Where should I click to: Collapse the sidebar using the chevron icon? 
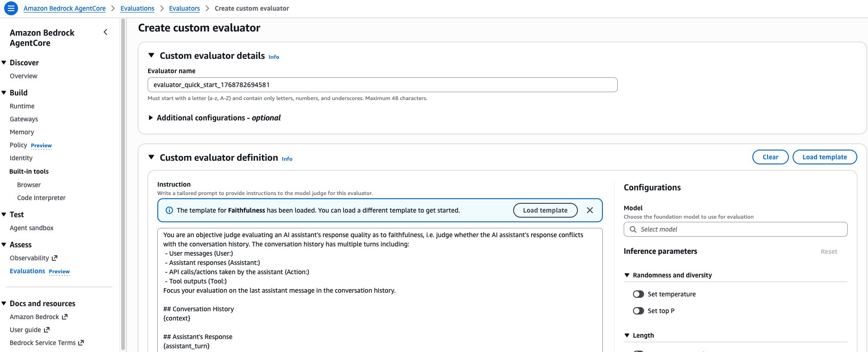coord(105,32)
